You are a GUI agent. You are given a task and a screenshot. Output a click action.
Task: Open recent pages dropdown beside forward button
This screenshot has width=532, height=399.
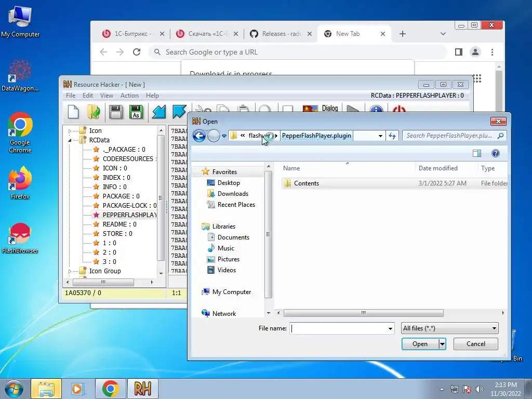(224, 136)
